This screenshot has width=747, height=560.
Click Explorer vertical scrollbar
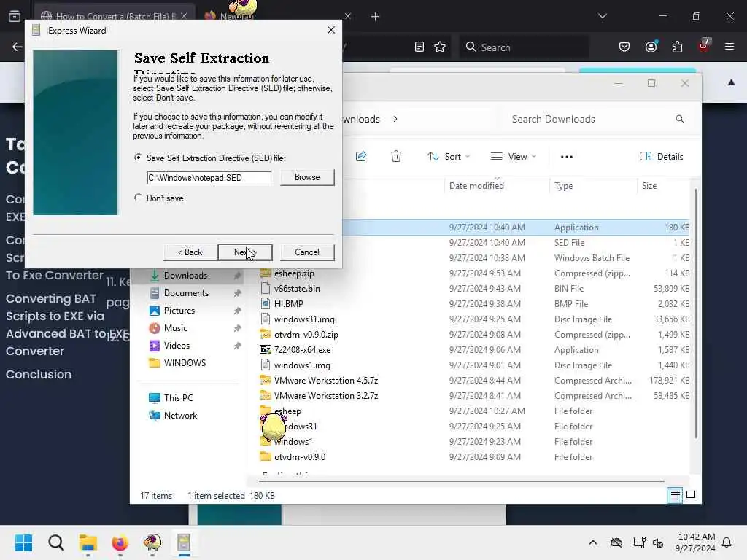[695, 314]
